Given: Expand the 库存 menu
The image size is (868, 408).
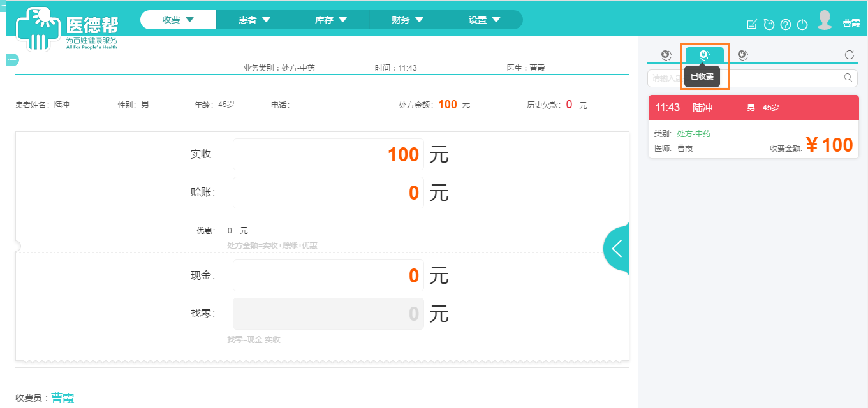Looking at the screenshot, I should click(331, 20).
